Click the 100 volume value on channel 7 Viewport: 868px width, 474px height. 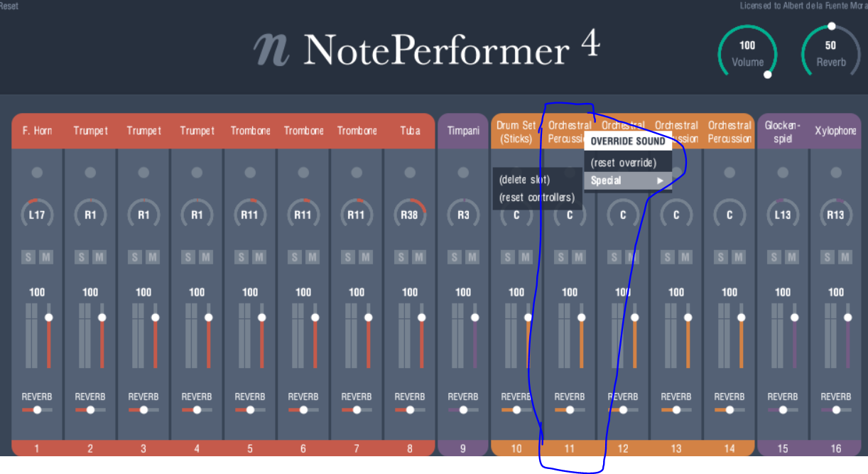click(357, 292)
